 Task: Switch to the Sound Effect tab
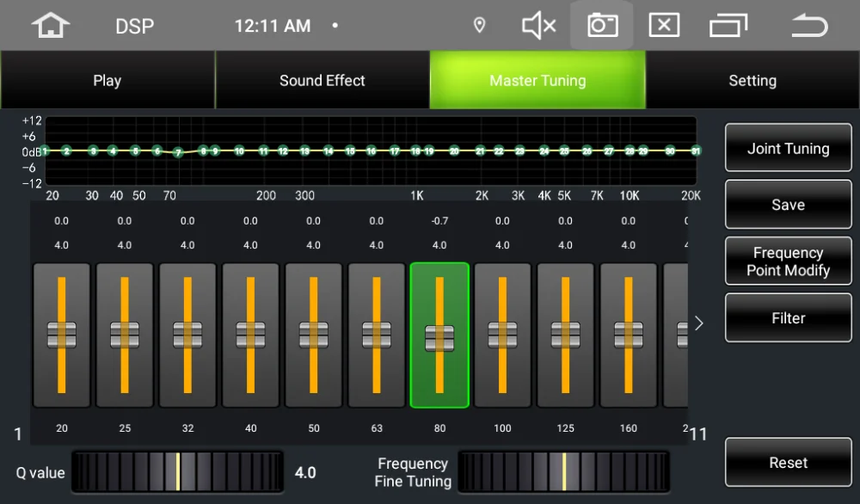(x=322, y=80)
